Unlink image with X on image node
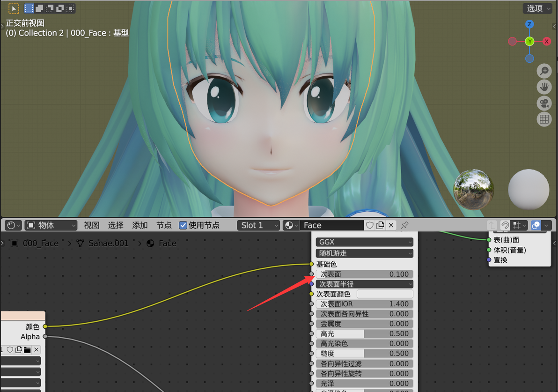The width and height of the screenshot is (558, 392). [x=37, y=350]
